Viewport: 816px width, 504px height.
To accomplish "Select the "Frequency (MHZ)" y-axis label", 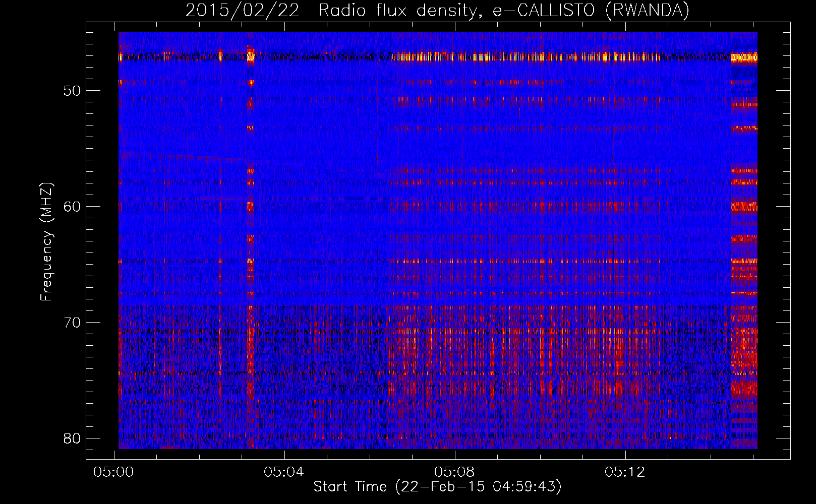I will click(x=46, y=242).
